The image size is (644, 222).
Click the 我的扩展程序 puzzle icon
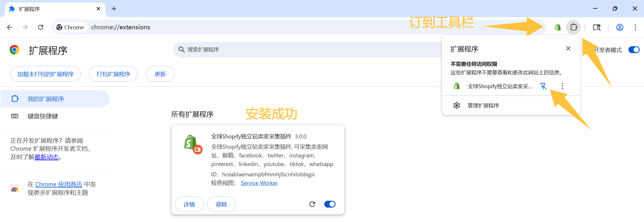(x=15, y=99)
